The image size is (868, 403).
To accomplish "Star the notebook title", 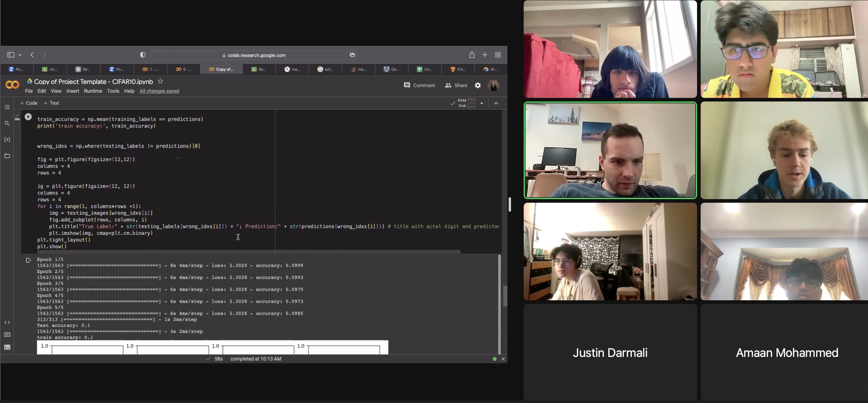I will point(160,81).
